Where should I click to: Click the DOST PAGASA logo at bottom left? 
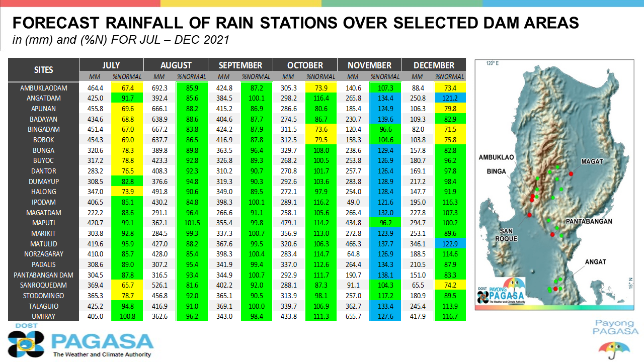(x=80, y=341)
